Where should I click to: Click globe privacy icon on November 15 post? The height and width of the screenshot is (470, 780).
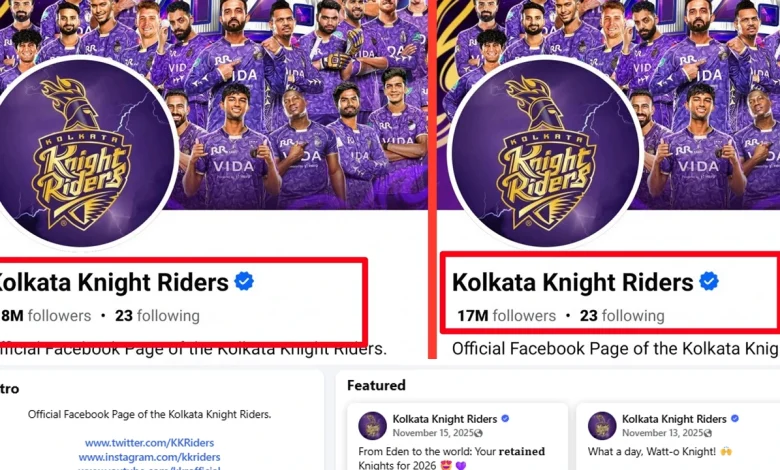pyautogui.click(x=479, y=433)
